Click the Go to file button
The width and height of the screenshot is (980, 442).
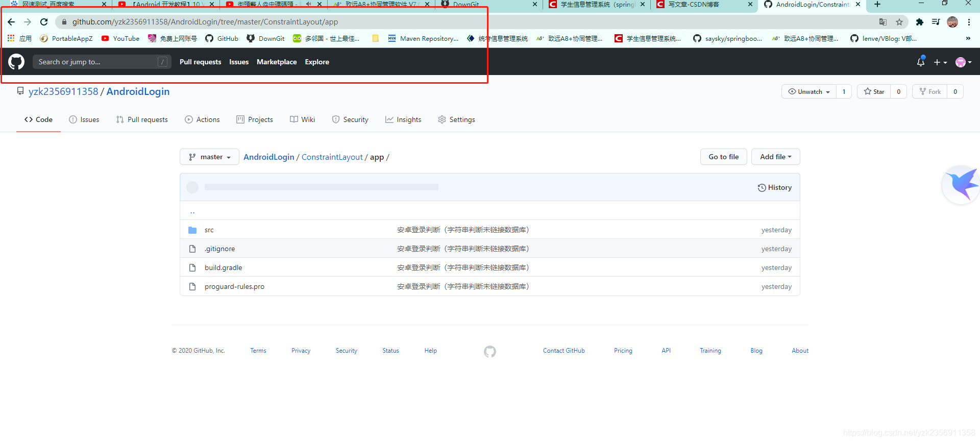click(x=723, y=157)
